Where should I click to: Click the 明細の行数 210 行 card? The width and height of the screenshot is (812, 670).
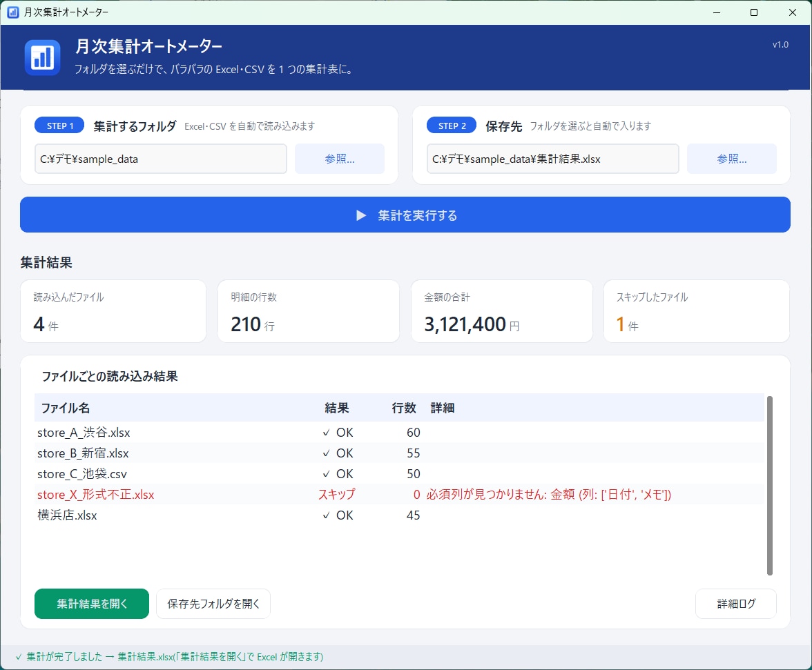tap(309, 311)
